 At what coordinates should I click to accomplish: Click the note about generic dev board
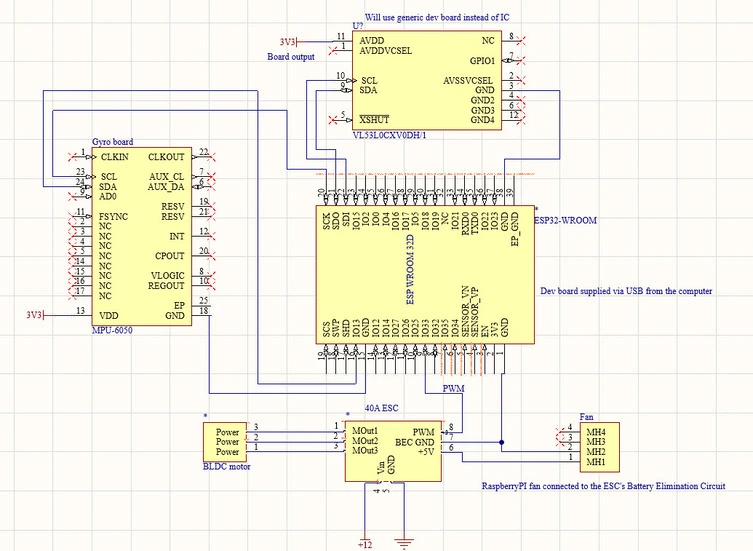tap(437, 17)
